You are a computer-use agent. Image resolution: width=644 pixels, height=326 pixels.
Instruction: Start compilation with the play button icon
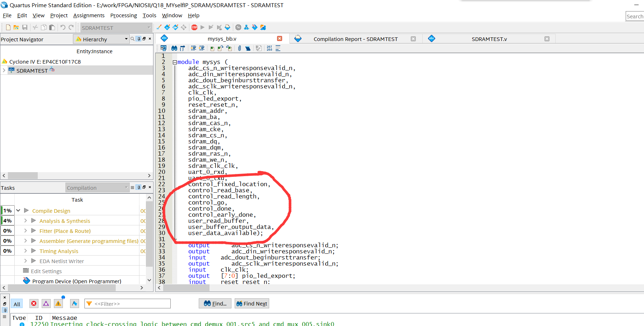(202, 27)
